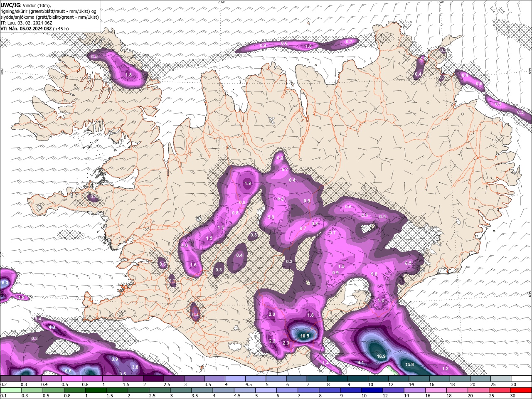Click the 16.9 precipitation maximum label
The image size is (532, 399).
pos(381,356)
